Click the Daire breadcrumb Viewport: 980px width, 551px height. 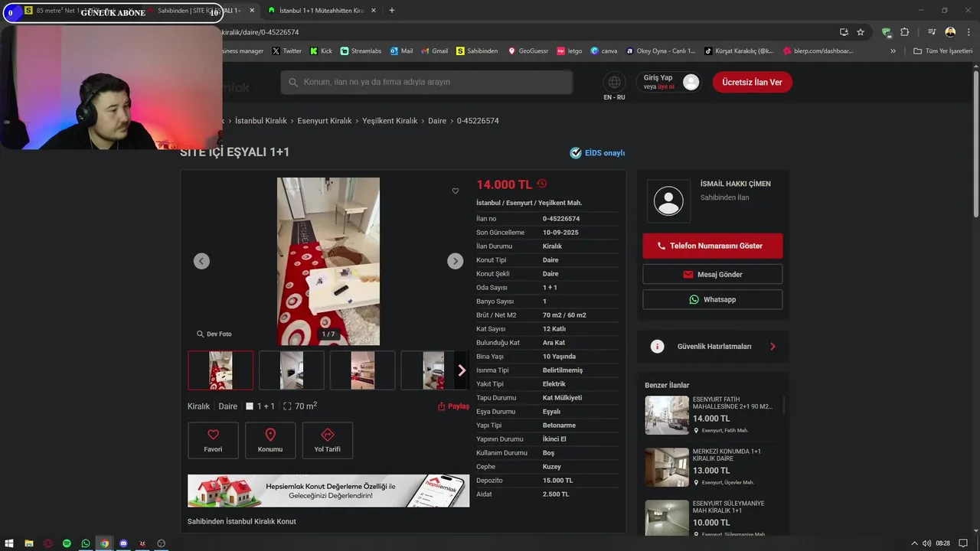437,121
